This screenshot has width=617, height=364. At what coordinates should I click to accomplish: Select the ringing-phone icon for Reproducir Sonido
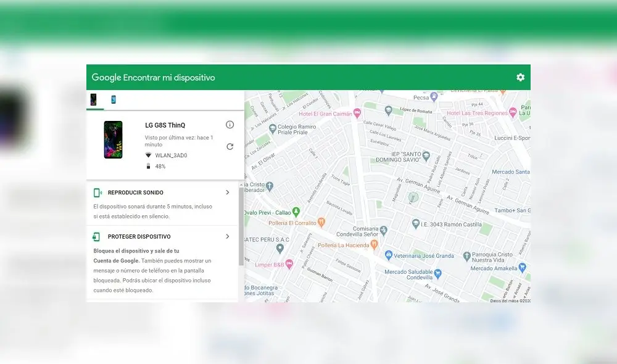point(96,192)
